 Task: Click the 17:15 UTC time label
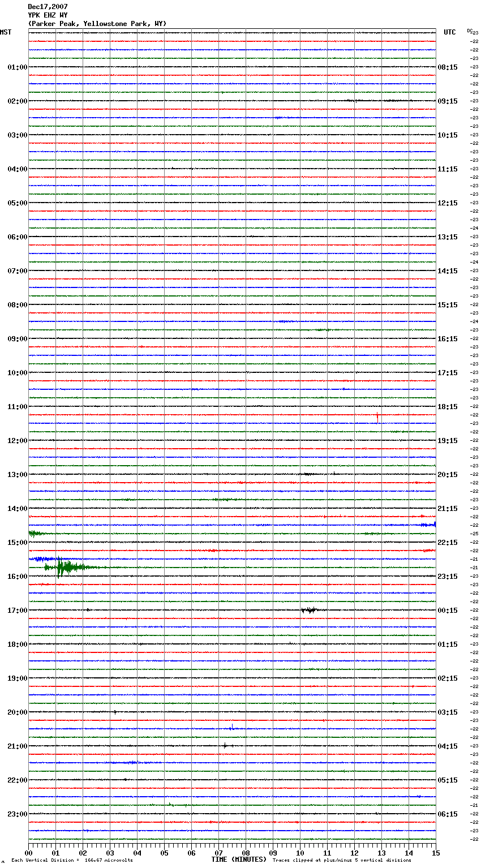448,373
